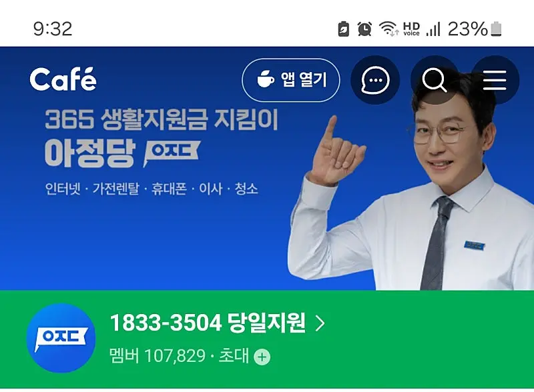Click the plus icon beside 초대
534x392 pixels.
262,357
